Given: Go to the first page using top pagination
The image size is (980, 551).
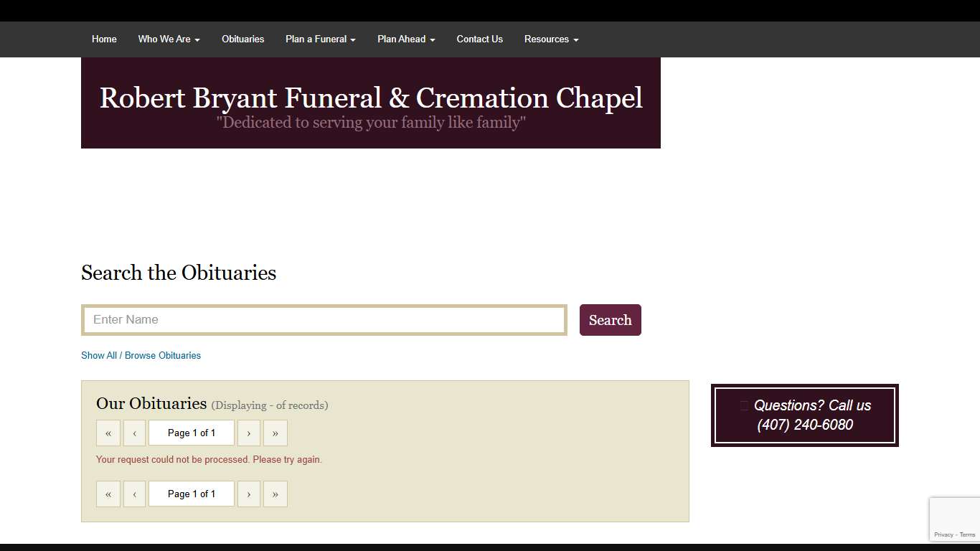Looking at the screenshot, I should [108, 433].
